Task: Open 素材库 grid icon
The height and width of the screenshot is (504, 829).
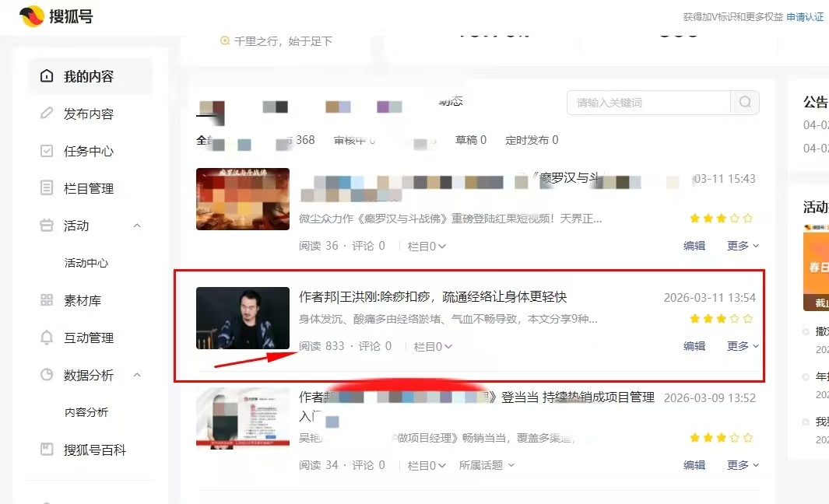Action: pyautogui.click(x=47, y=300)
